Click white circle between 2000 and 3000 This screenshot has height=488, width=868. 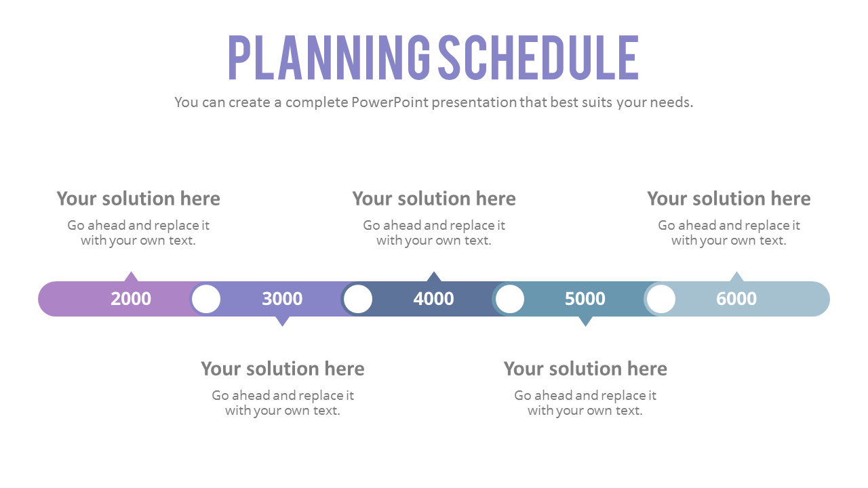(x=206, y=299)
